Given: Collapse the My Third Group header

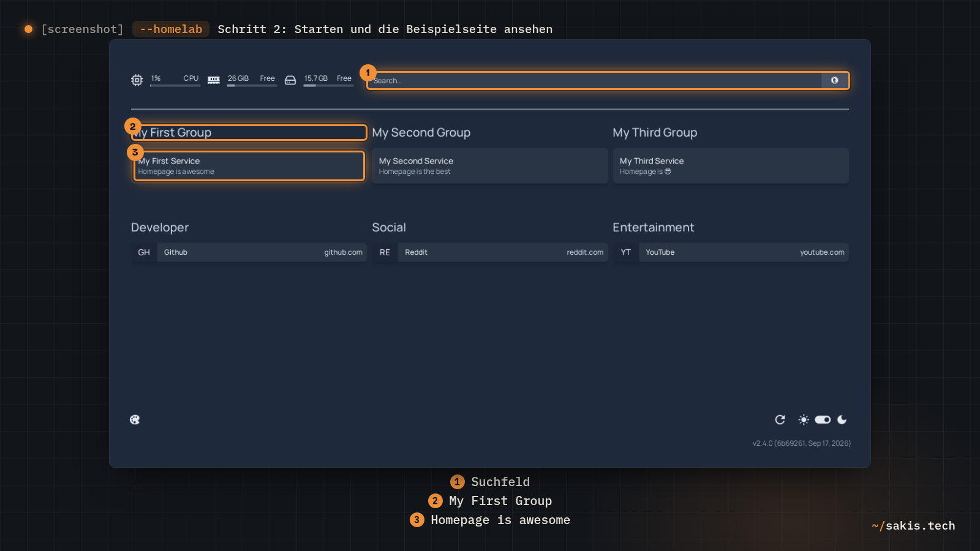Looking at the screenshot, I should pos(655,132).
